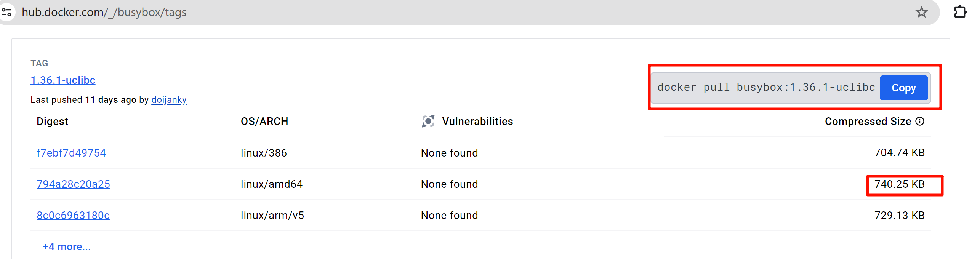Copy the docker pull command
The width and height of the screenshot is (980, 259).
(903, 88)
